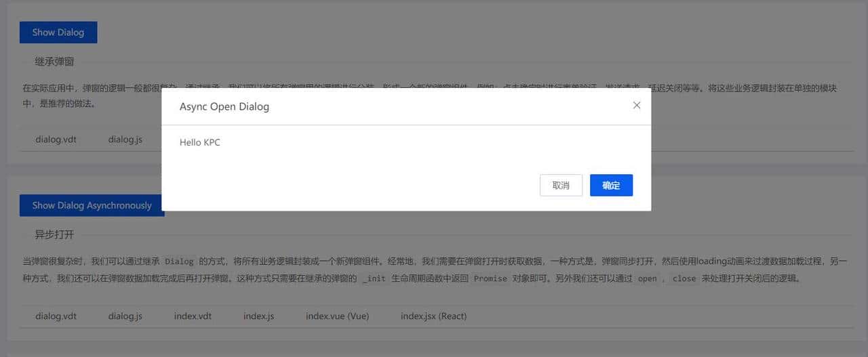Click the open inline code text

coord(647,278)
